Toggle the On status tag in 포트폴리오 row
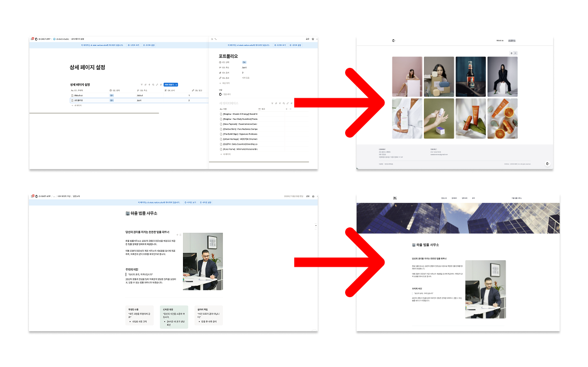 (x=112, y=100)
